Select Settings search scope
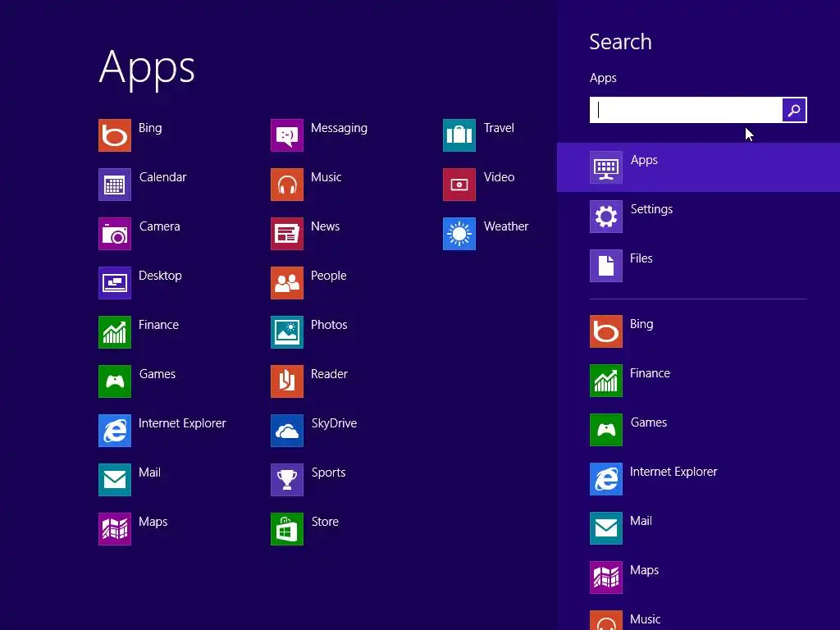 click(x=699, y=217)
